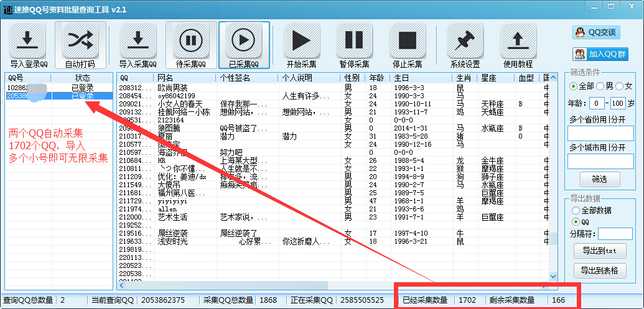Sort by the 年龄 column header
Screen dimensions: 644x309
click(x=378, y=78)
